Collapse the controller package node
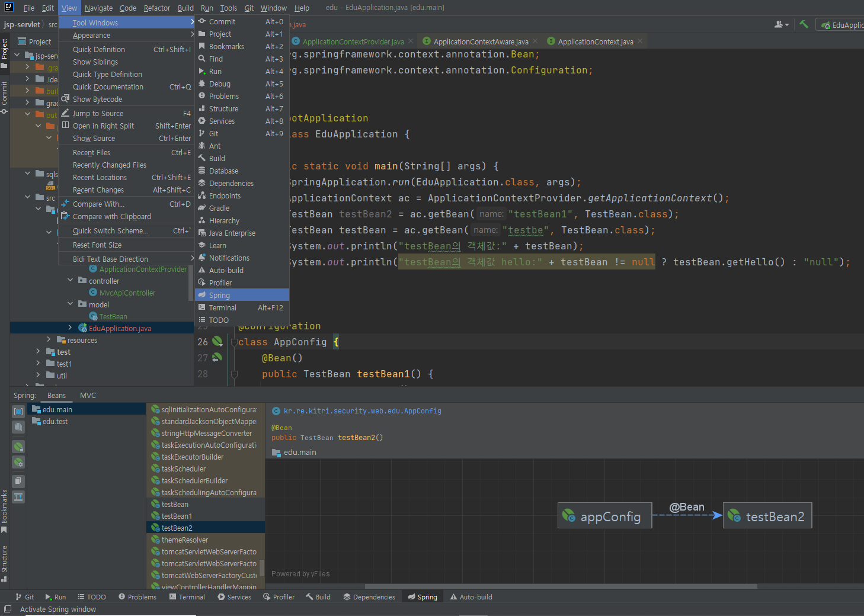Screen dimensions: 864x616 click(70, 280)
